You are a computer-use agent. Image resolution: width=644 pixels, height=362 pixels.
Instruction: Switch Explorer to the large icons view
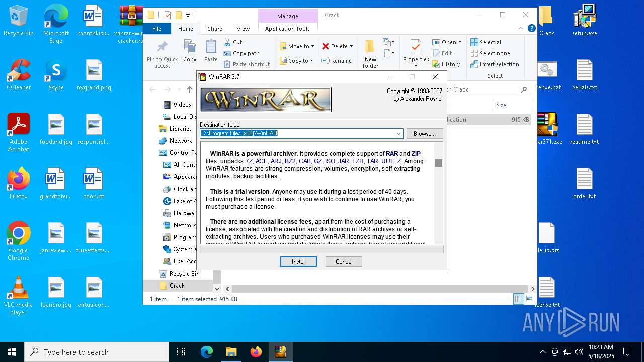529,299
